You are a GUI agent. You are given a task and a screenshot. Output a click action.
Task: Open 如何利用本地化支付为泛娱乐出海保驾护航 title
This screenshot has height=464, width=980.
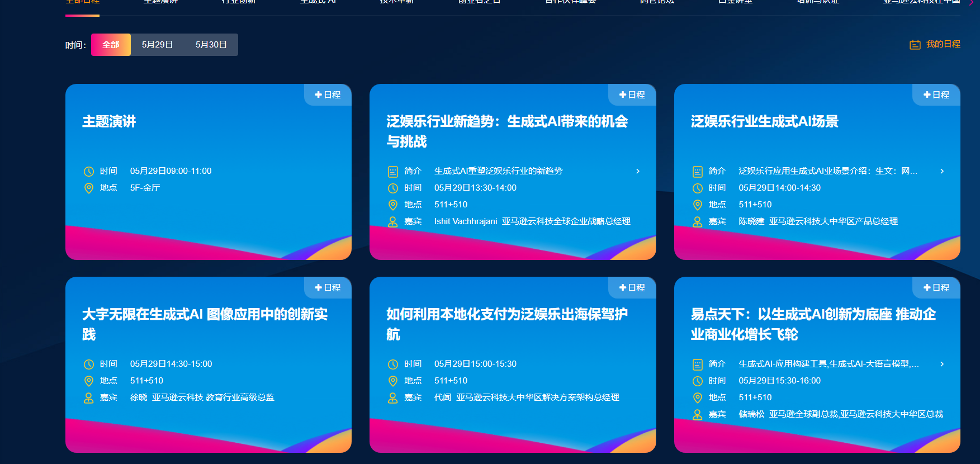pos(507,324)
